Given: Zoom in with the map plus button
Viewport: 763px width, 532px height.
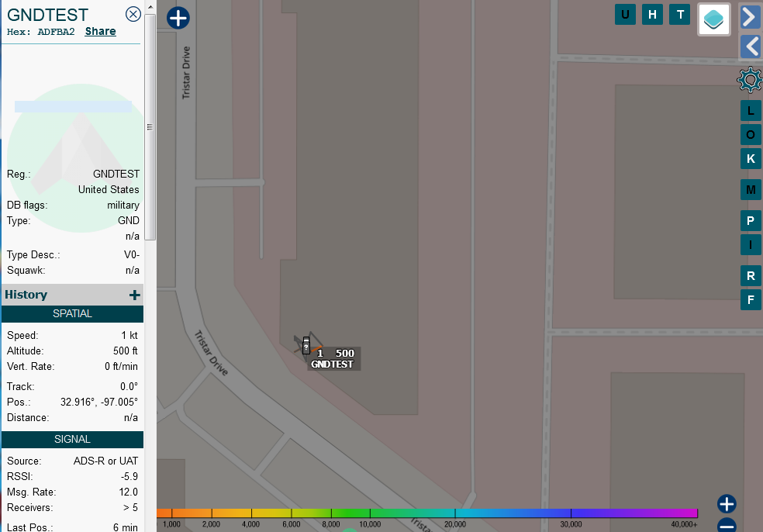Looking at the screenshot, I should tap(727, 504).
